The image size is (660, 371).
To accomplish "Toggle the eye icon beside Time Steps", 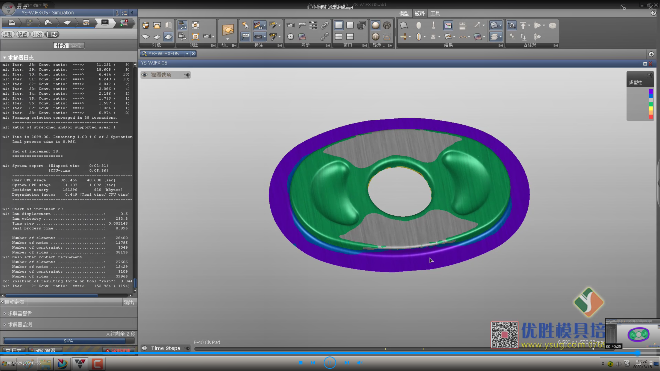I will [144, 348].
